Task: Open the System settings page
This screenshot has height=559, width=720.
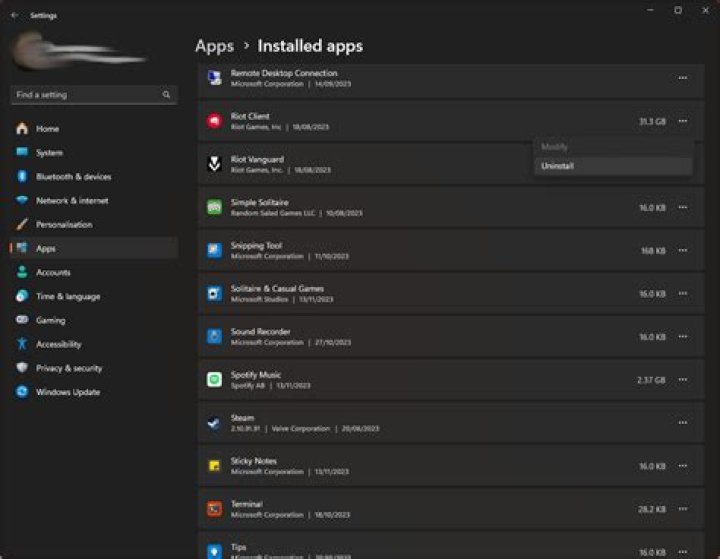Action: (94, 152)
